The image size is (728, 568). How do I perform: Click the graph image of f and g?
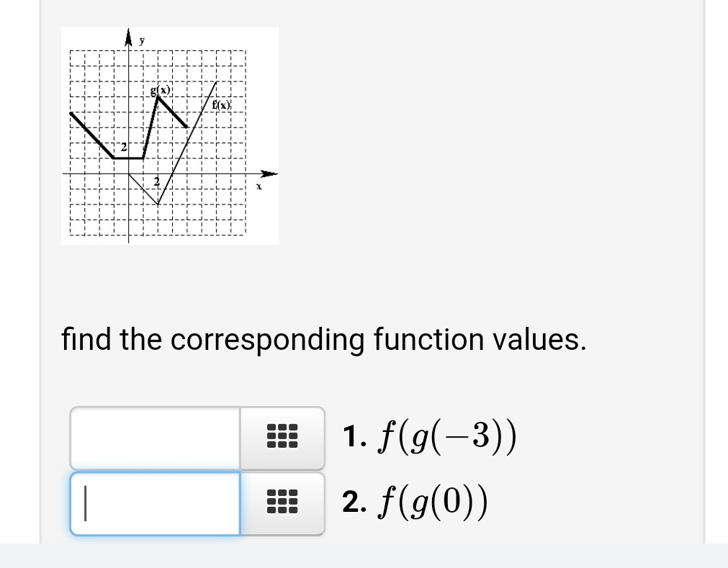(170, 135)
